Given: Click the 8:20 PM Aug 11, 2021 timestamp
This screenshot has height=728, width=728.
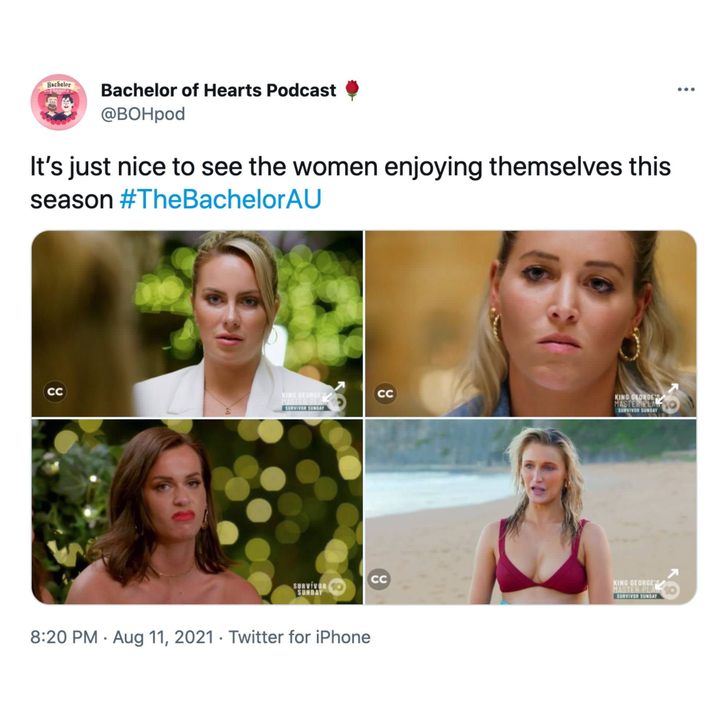Looking at the screenshot, I should coord(122,637).
